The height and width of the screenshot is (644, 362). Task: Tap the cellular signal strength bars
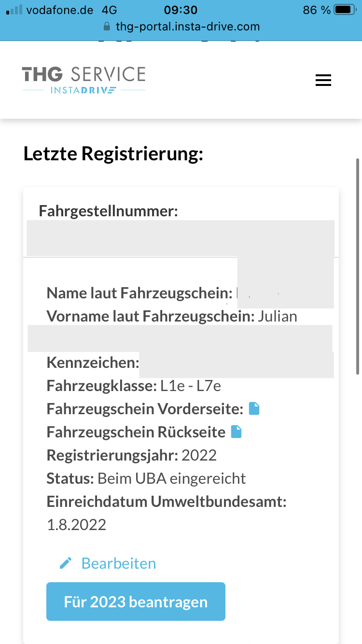pyautogui.click(x=14, y=10)
